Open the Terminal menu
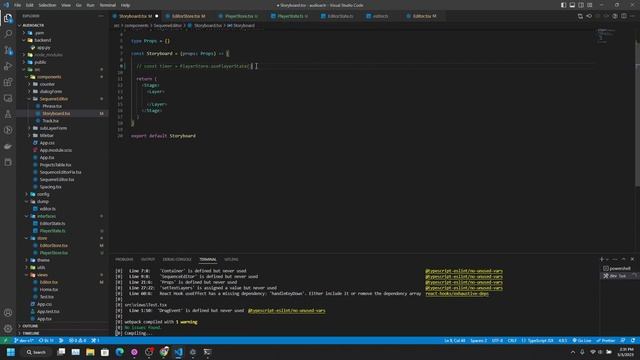 pos(108,5)
